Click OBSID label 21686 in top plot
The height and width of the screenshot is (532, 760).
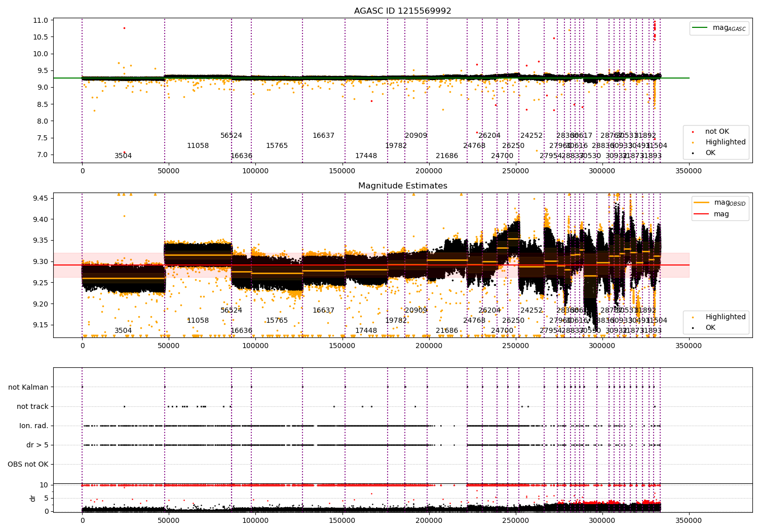point(447,156)
